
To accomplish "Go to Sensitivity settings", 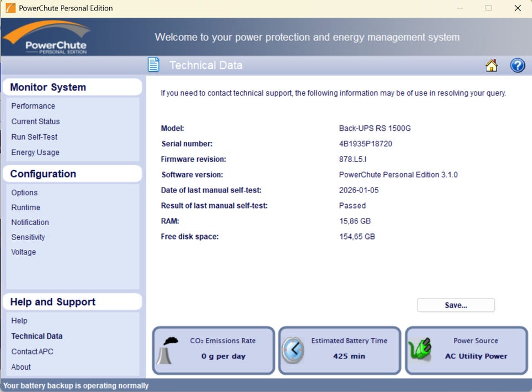I will [x=28, y=237].
